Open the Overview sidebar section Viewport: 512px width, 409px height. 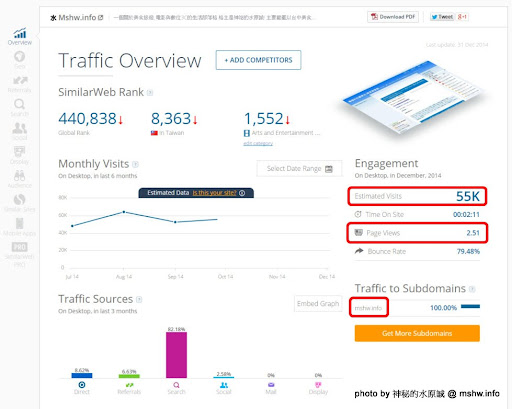tap(20, 37)
